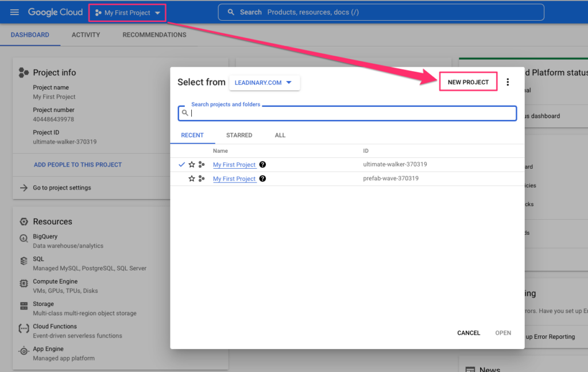
Task: Click the project icon in prefab-wave-370319 row
Action: pos(202,179)
